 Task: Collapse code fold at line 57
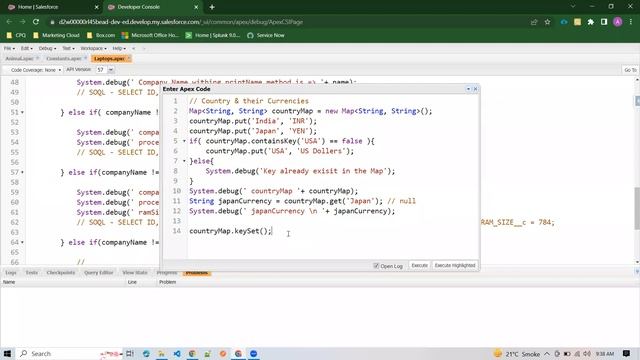coord(22,172)
